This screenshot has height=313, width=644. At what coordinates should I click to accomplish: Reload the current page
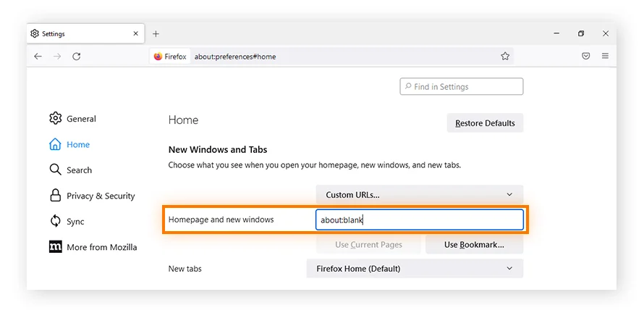pyautogui.click(x=77, y=57)
